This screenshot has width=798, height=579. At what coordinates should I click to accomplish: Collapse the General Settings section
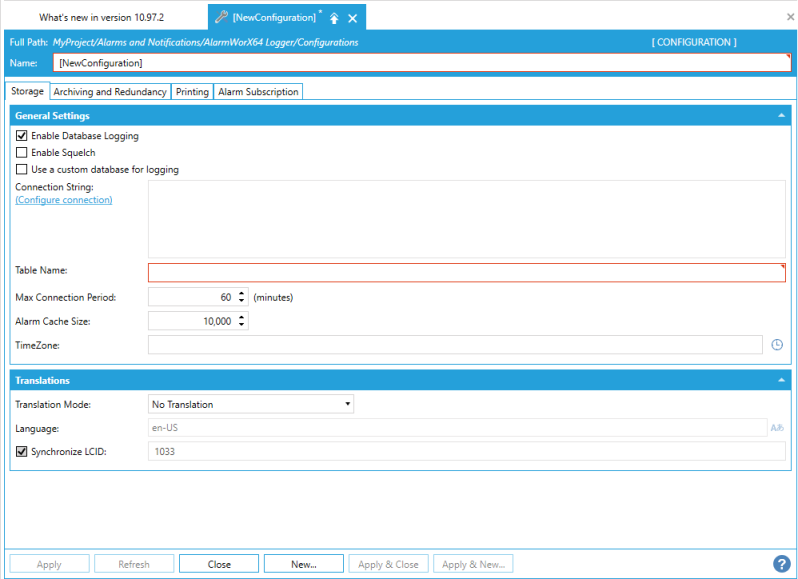(x=780, y=116)
